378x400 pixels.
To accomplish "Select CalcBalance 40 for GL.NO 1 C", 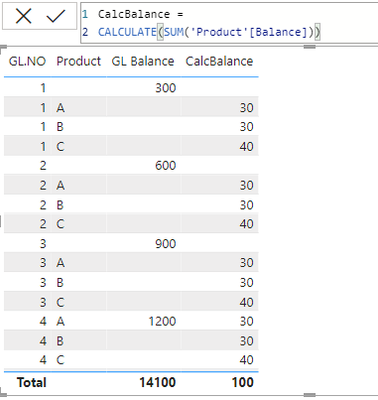I will tap(247, 146).
